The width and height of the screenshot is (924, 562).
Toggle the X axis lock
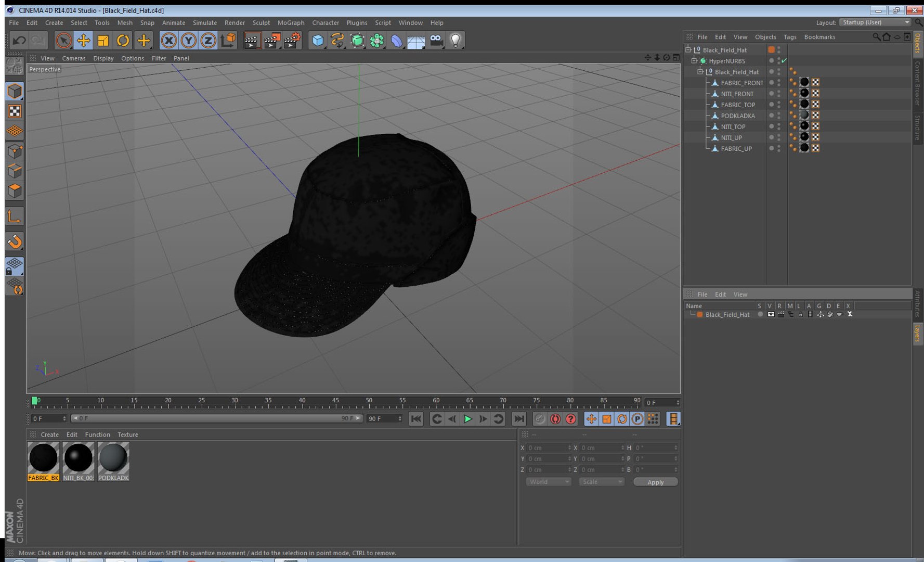pos(168,41)
